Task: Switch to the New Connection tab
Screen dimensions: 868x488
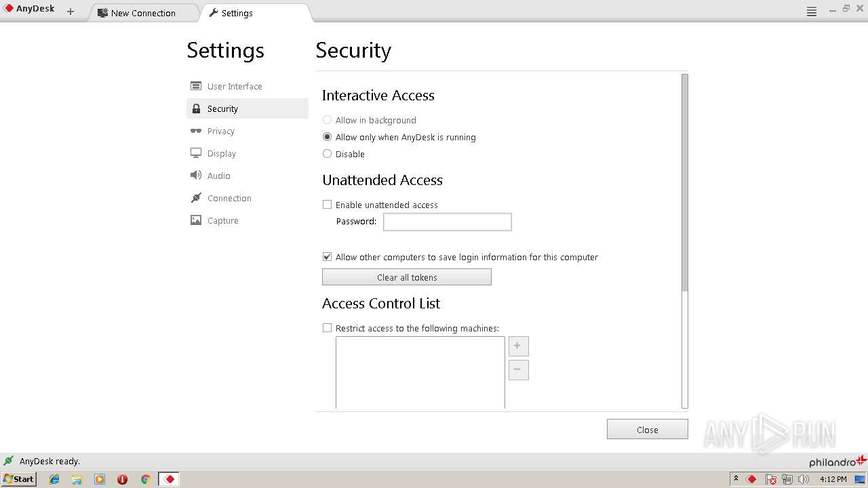Action: click(x=143, y=13)
